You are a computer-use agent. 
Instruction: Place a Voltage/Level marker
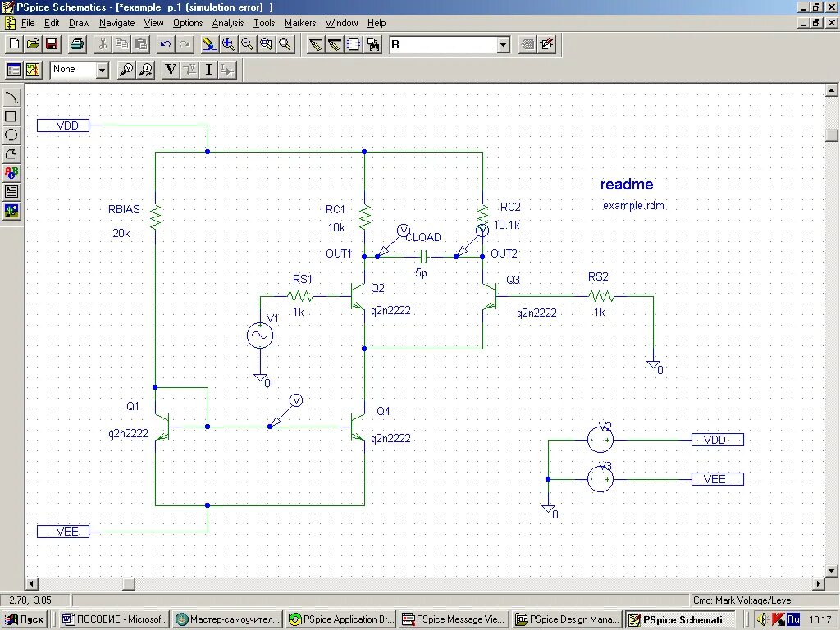coord(126,70)
